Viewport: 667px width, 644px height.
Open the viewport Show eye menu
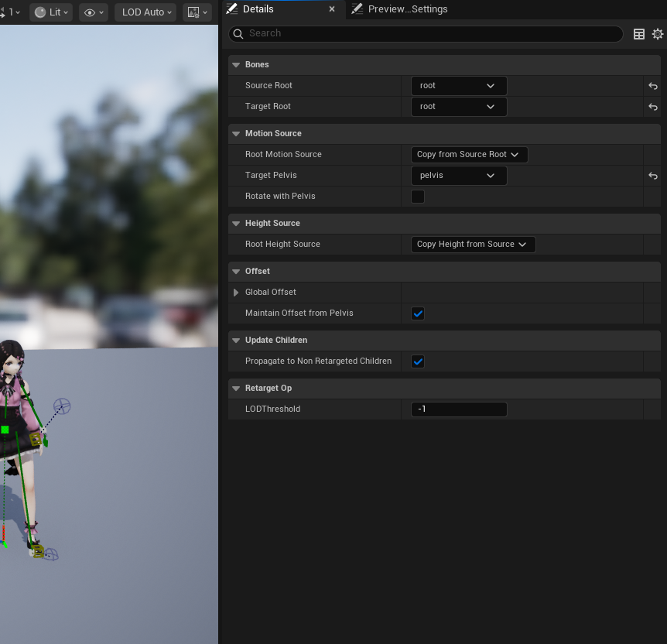coord(94,12)
